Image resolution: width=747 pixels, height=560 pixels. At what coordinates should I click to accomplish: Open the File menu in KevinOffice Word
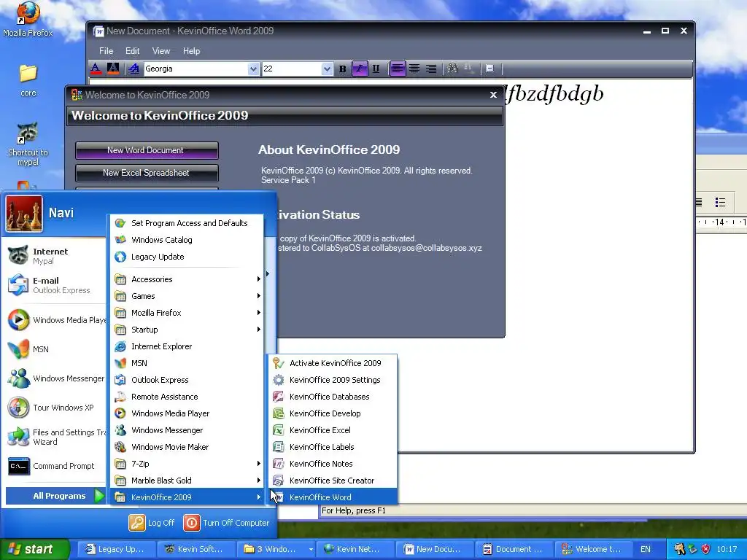click(x=106, y=51)
